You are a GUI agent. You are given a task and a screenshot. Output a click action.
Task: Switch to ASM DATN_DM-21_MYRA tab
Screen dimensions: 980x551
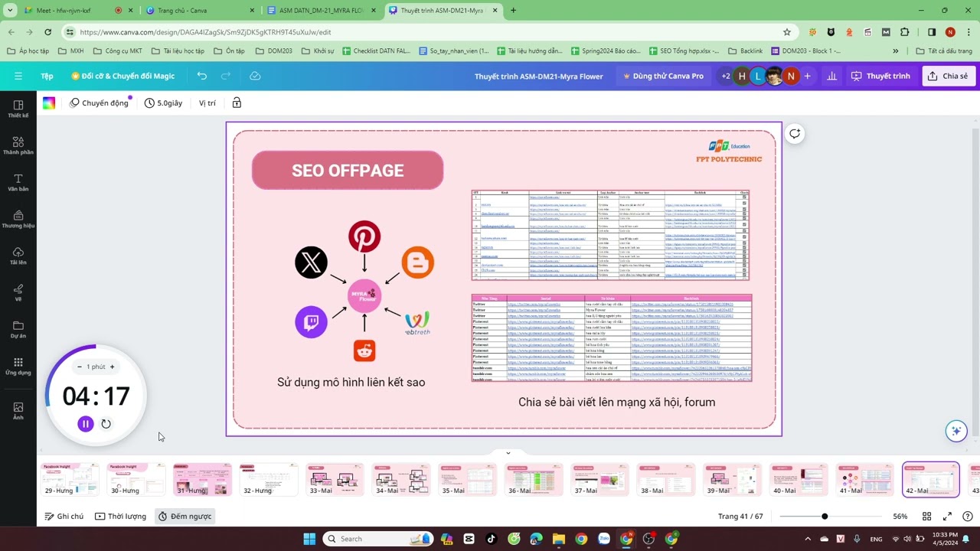point(322,11)
